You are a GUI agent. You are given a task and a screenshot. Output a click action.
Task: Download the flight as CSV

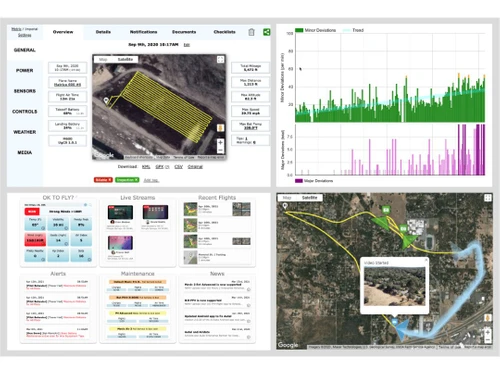coord(179,167)
